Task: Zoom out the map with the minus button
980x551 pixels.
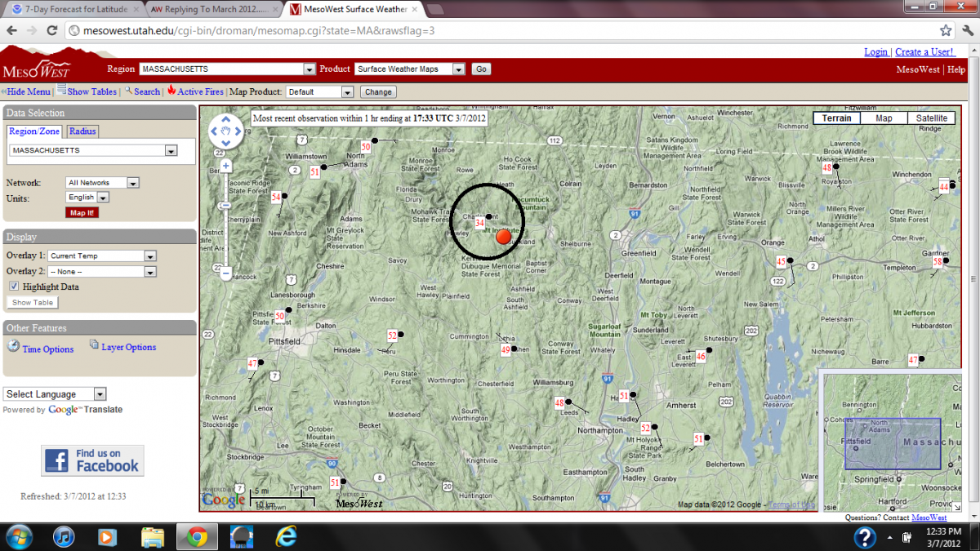Action: [225, 273]
